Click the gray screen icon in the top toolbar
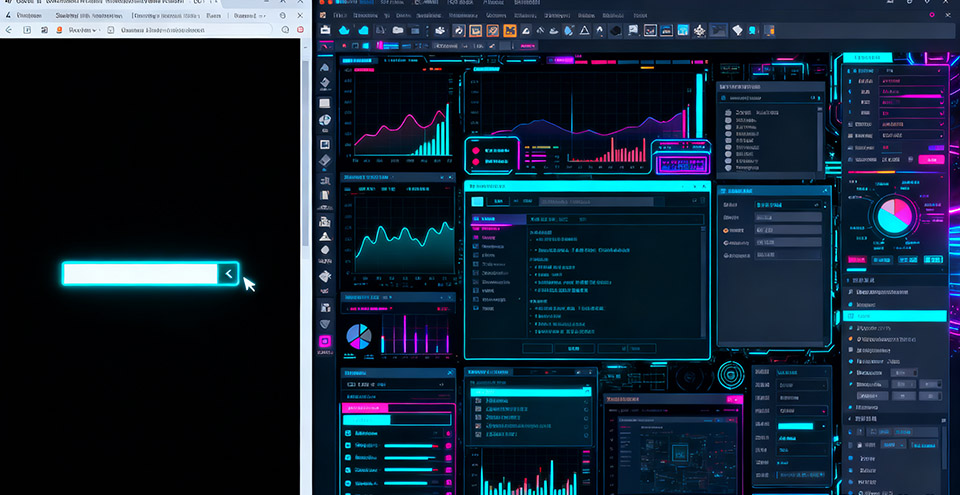The width and height of the screenshot is (960, 495). (x=717, y=30)
